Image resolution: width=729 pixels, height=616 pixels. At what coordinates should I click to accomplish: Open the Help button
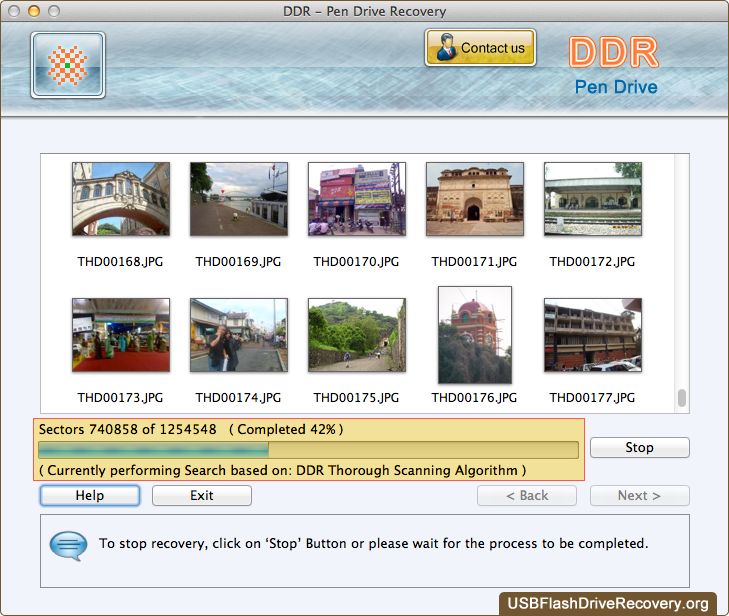pos(90,495)
